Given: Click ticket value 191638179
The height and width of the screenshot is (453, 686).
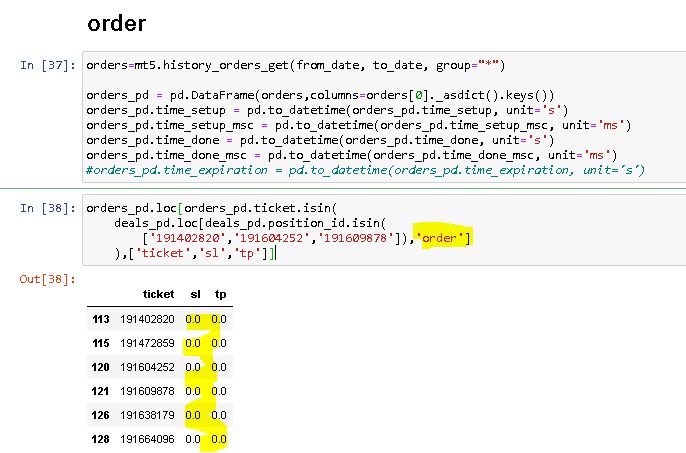Looking at the screenshot, I should coord(147,415).
